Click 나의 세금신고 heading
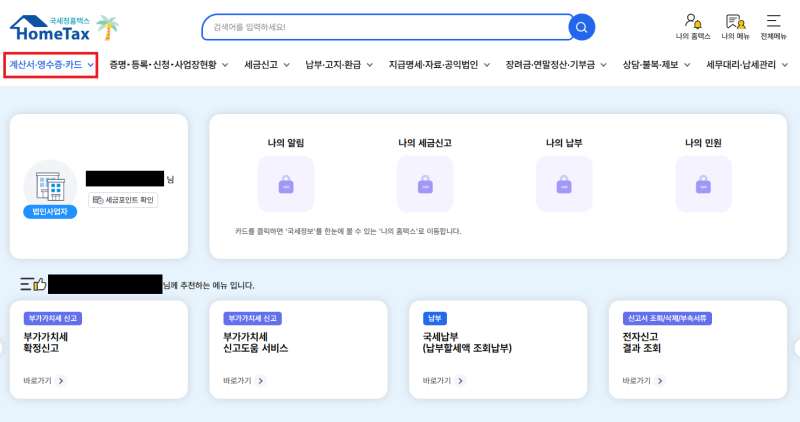 tap(425, 143)
